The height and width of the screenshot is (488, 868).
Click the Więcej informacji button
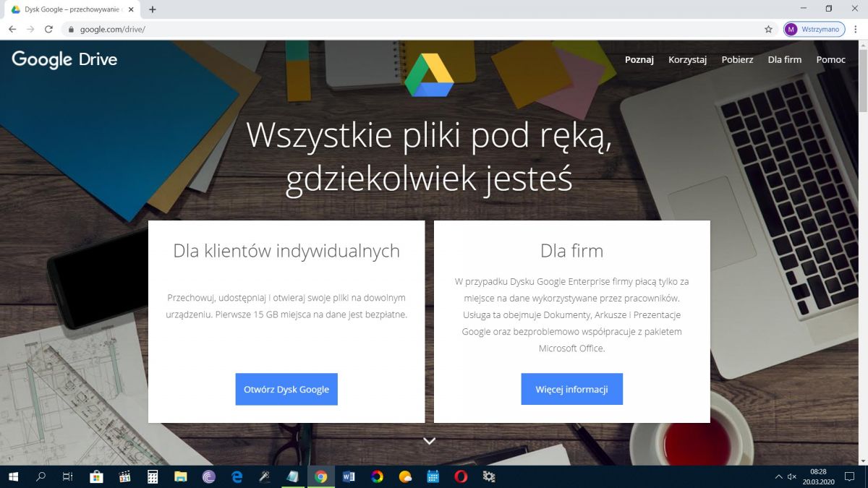click(x=571, y=389)
